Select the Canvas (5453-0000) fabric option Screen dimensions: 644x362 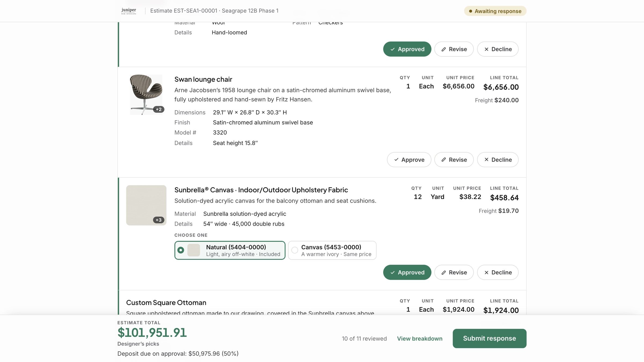[332, 250]
